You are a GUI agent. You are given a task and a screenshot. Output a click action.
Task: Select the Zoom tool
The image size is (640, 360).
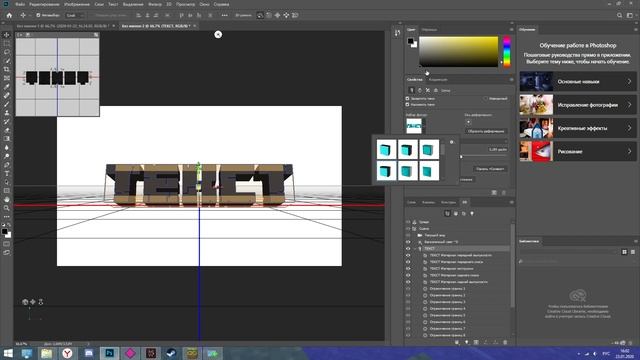click(x=7, y=208)
